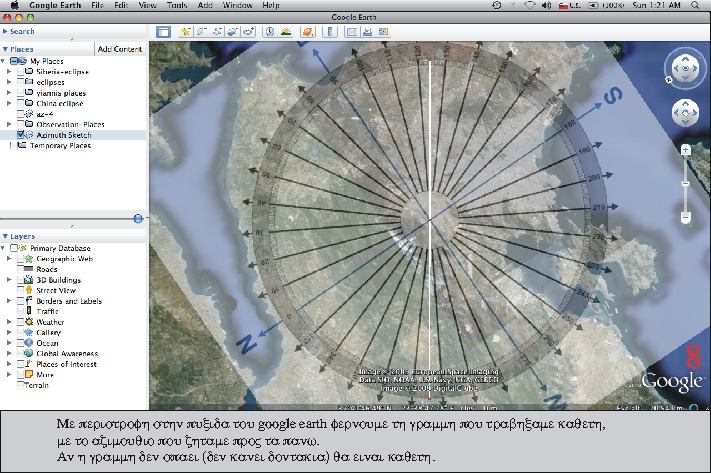Select the Ruler tool icon
Screen dimensions: 711x473
(x=330, y=32)
